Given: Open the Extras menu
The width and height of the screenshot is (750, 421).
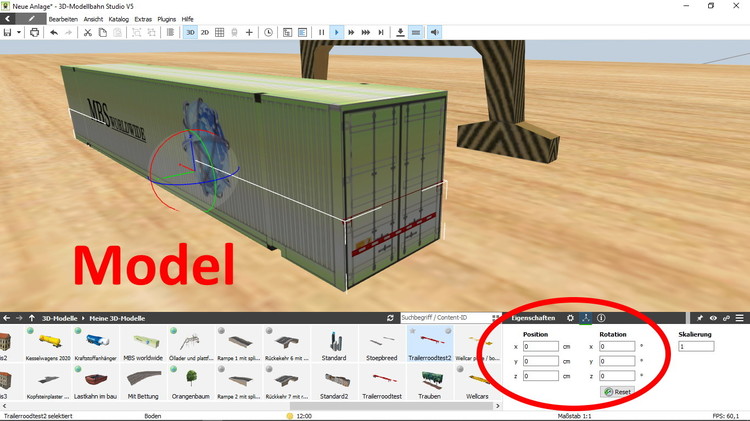Looking at the screenshot, I should tap(143, 19).
